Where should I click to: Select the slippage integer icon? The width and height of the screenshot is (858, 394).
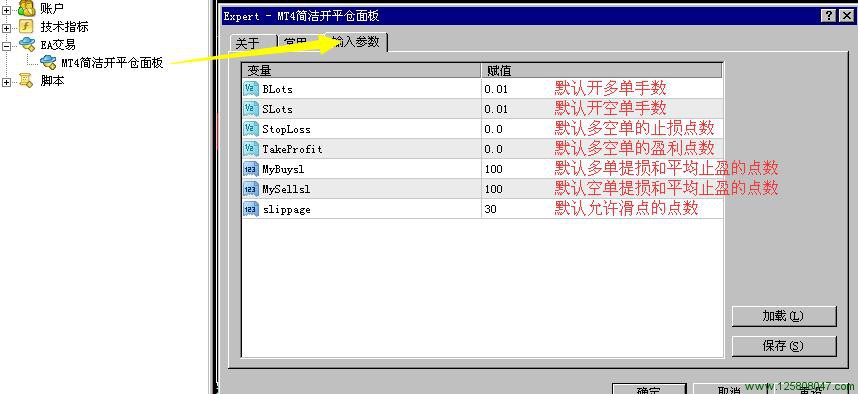click(251, 208)
